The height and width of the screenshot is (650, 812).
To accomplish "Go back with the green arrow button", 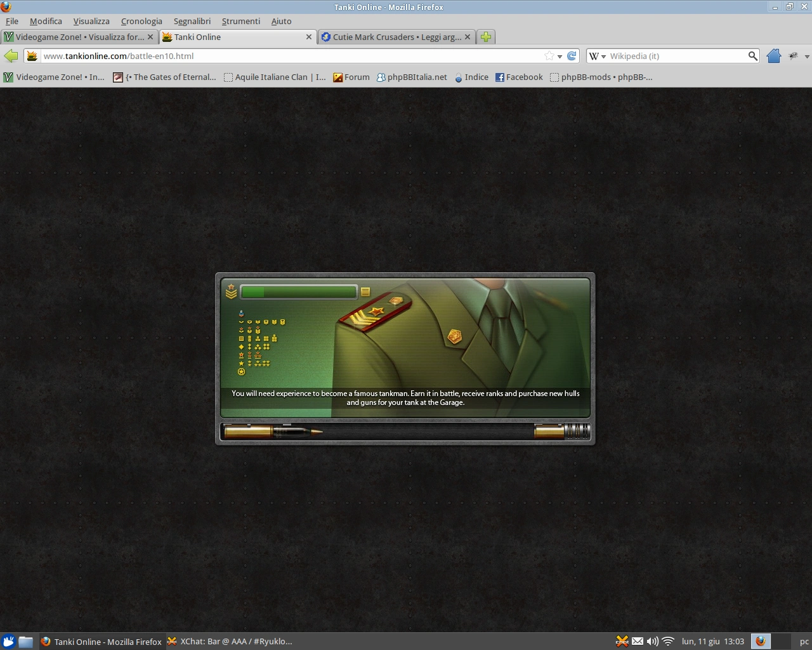I will click(x=11, y=56).
